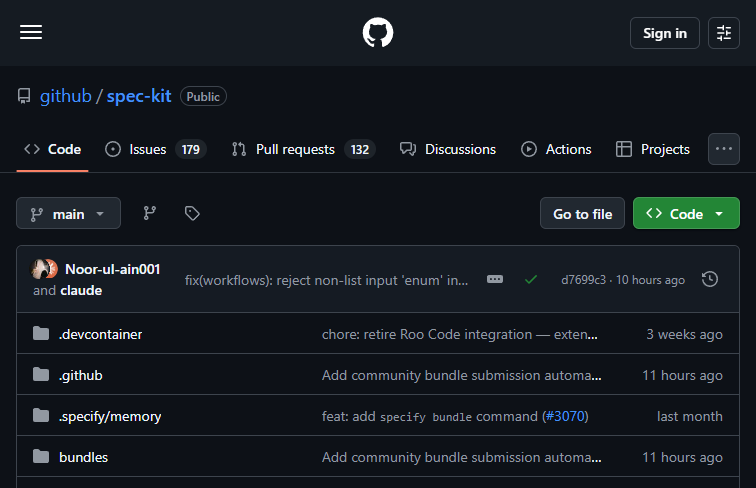Click the Actions play circle icon
Screen dimensions: 756x488
pyautogui.click(x=529, y=149)
